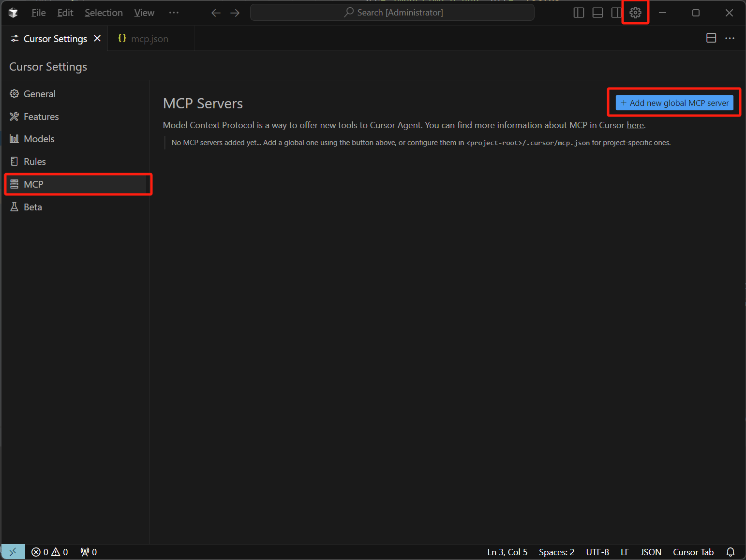746x560 pixels.
Task: Toggle primary sidebar layout icon
Action: click(579, 13)
